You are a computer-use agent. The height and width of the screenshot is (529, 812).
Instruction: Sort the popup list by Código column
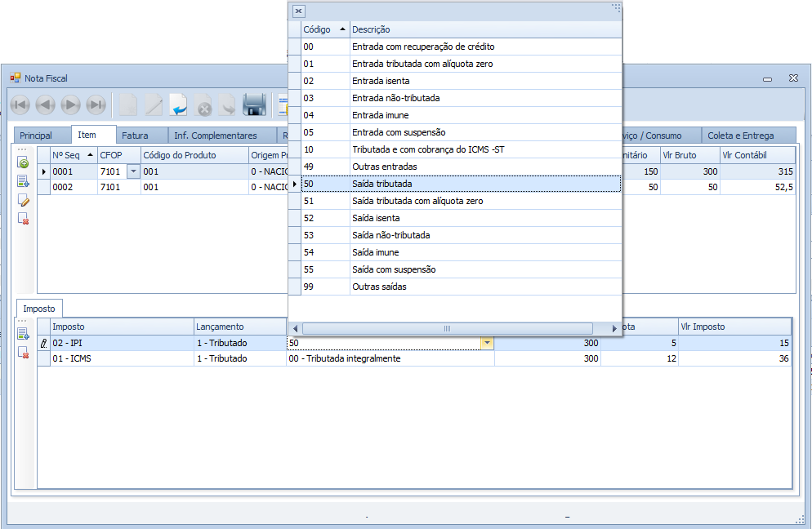point(324,29)
